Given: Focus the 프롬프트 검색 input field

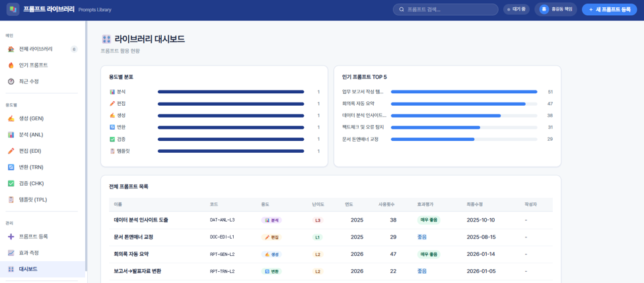Looking at the screenshot, I should click(446, 9).
